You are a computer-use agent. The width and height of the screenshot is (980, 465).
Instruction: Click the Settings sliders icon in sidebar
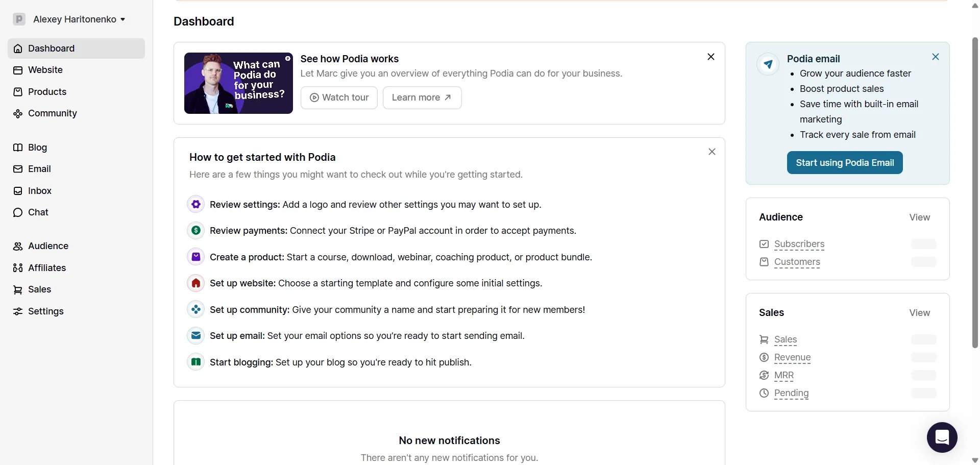[x=18, y=311]
